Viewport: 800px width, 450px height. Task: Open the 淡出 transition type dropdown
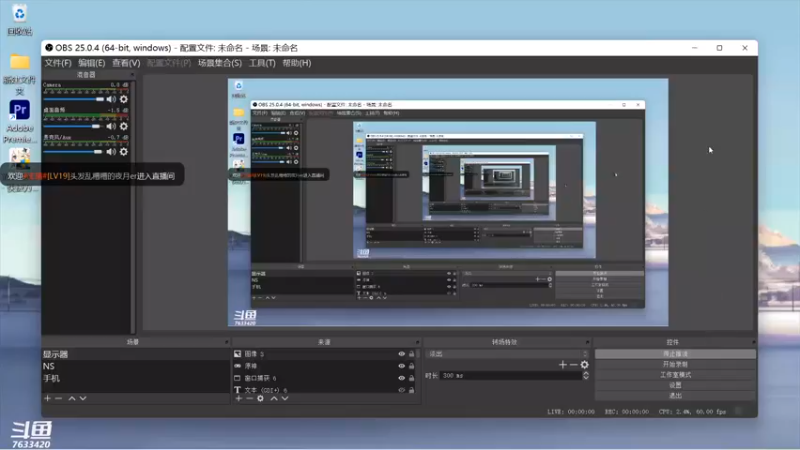508,354
